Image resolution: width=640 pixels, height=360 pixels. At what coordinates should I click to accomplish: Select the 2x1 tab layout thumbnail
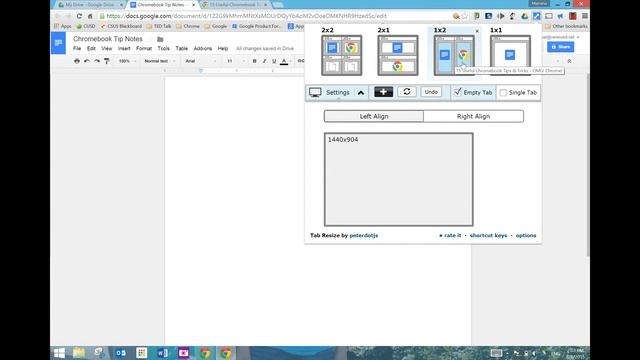(x=398, y=56)
